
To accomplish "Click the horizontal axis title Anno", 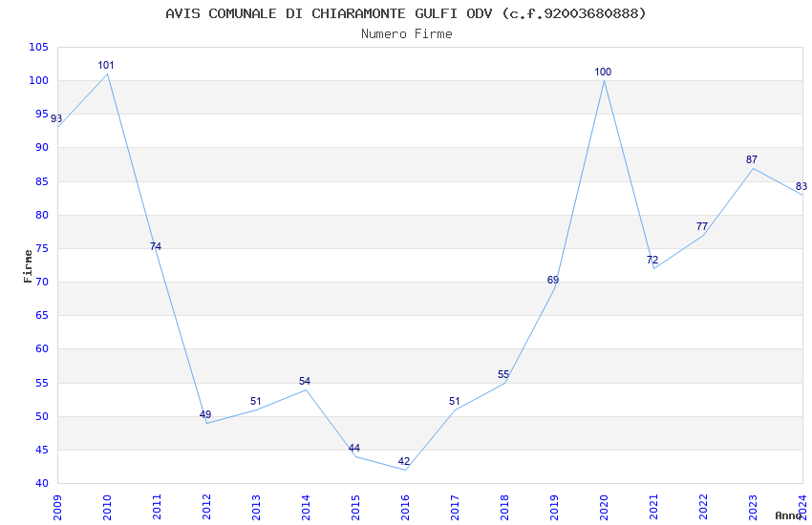I will click(x=788, y=515).
